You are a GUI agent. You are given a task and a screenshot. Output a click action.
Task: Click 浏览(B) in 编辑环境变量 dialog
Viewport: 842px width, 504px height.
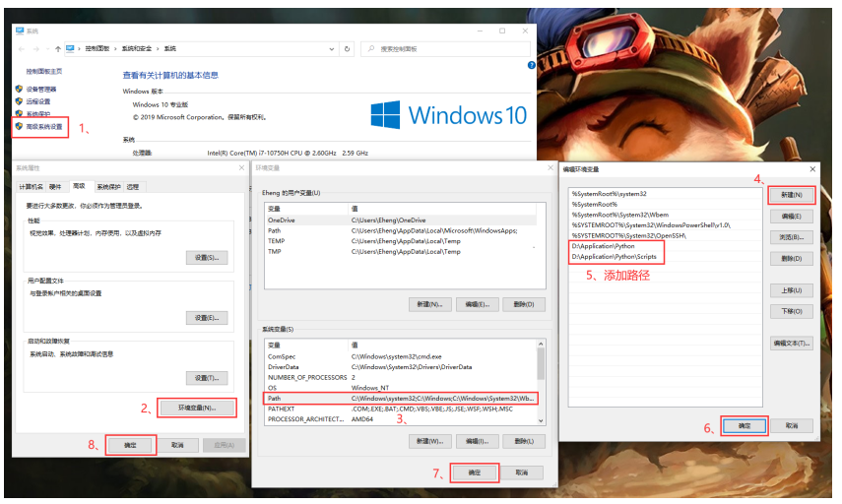pos(792,237)
